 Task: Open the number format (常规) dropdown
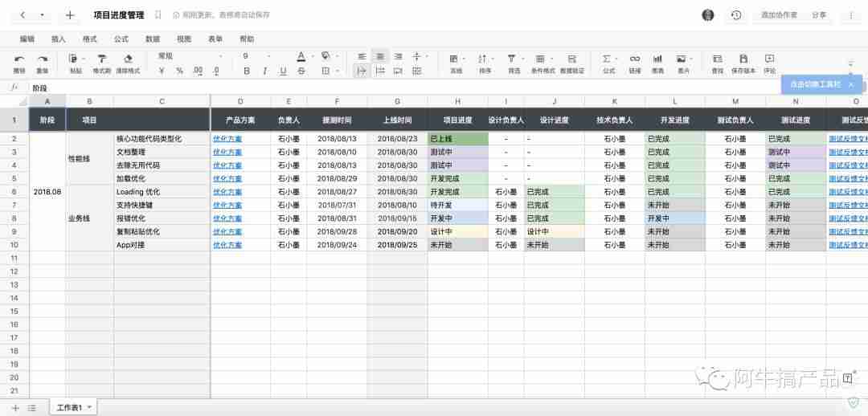[x=189, y=56]
